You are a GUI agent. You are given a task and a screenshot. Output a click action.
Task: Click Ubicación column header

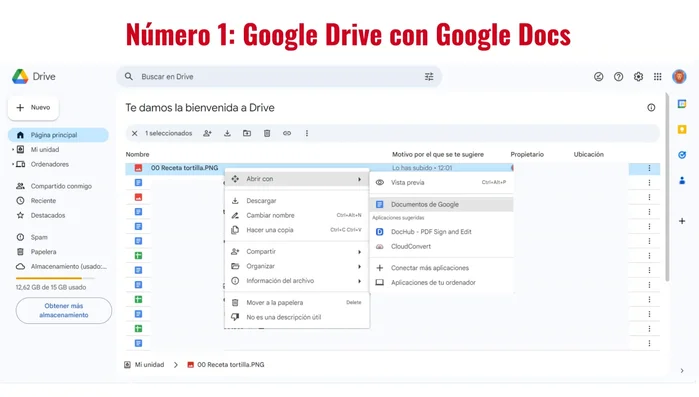pyautogui.click(x=588, y=155)
